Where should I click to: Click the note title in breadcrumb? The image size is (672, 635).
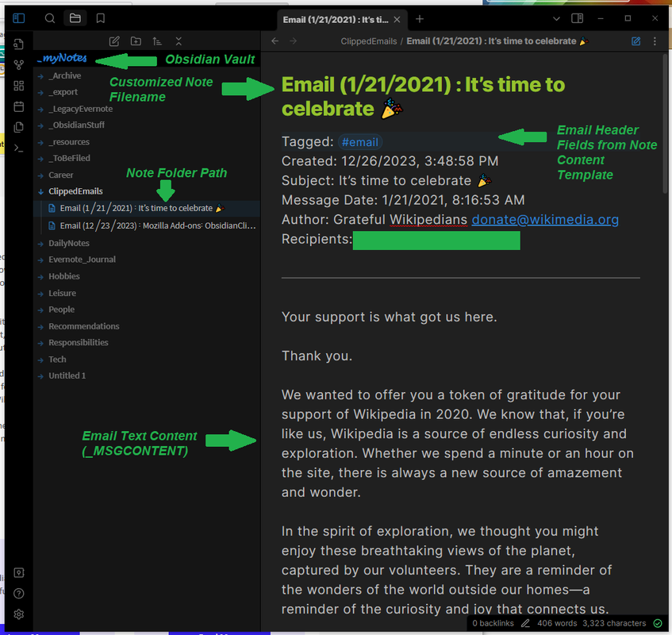coord(497,41)
